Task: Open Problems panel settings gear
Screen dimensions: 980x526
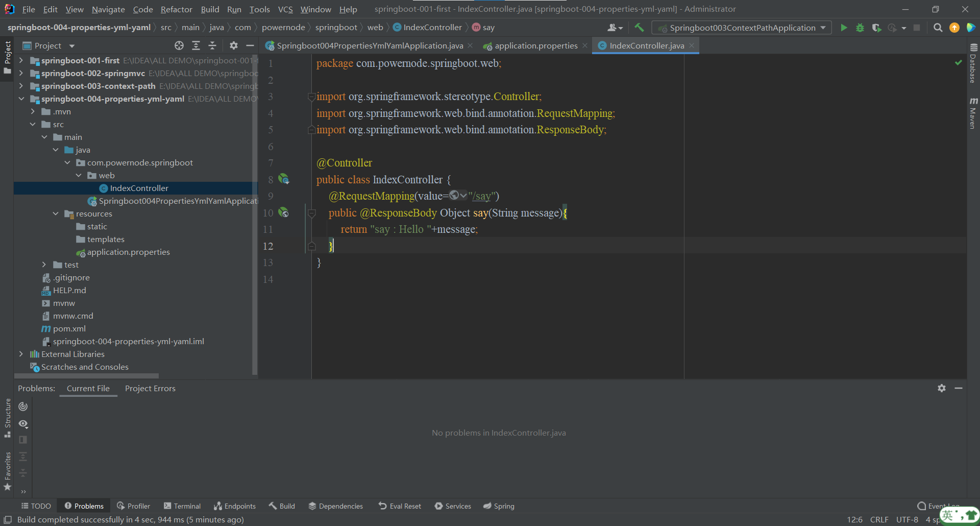Action: click(x=942, y=388)
